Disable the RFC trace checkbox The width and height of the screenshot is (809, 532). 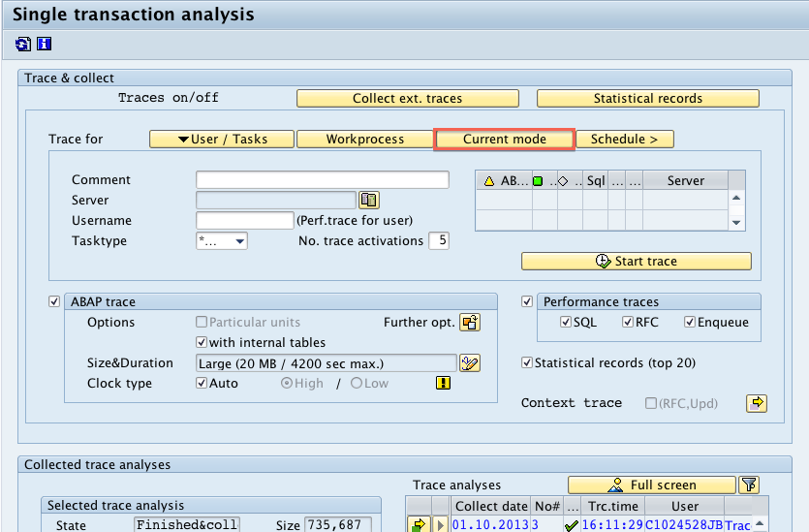point(628,322)
